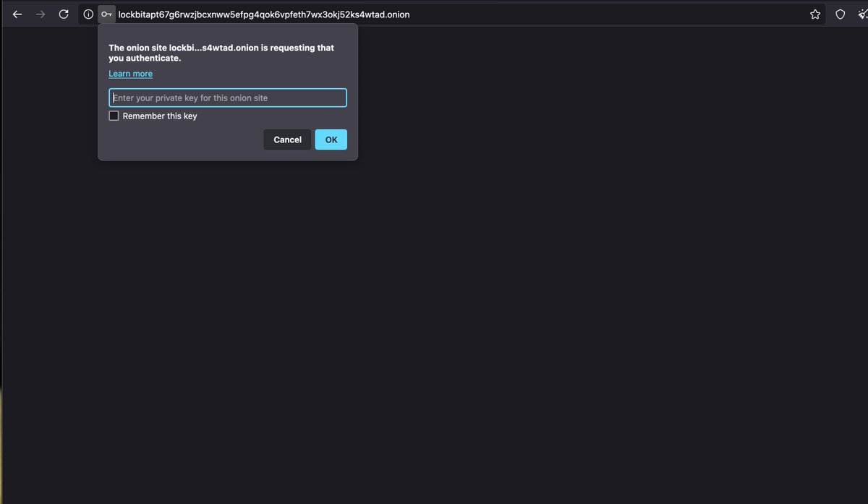Bookmark this page with the star icon
Screen dimensions: 868x504
pyautogui.click(x=815, y=14)
